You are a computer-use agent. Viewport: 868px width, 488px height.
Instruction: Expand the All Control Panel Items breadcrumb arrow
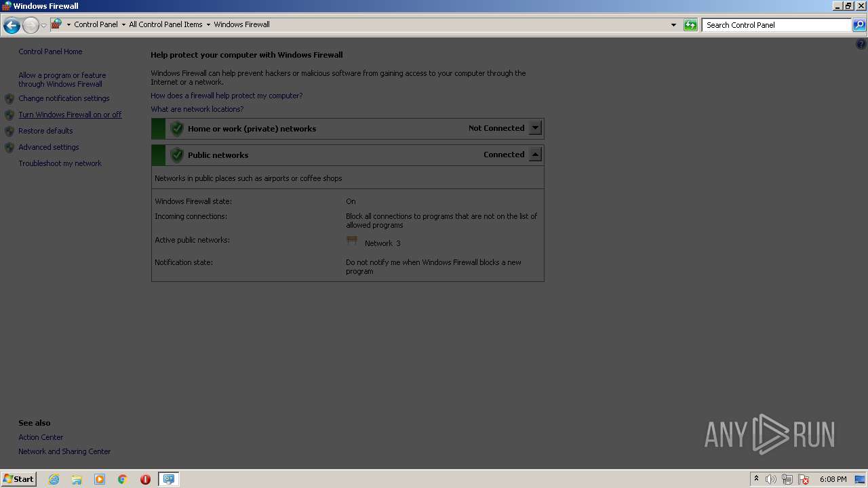(x=208, y=24)
